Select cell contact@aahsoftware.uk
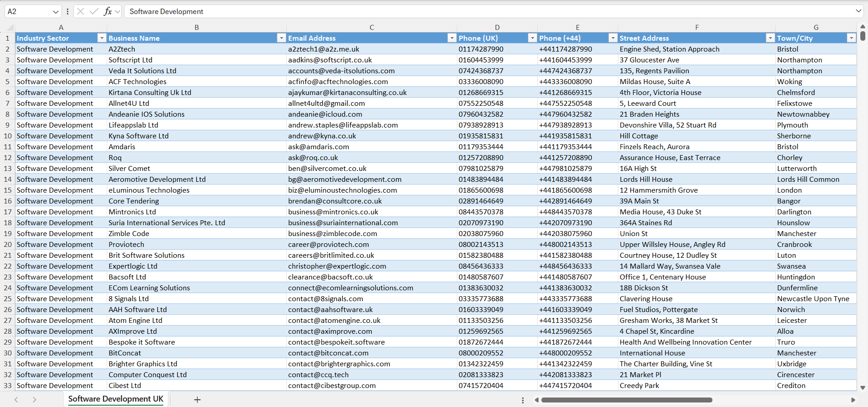This screenshot has height=407, width=868. pyautogui.click(x=371, y=309)
